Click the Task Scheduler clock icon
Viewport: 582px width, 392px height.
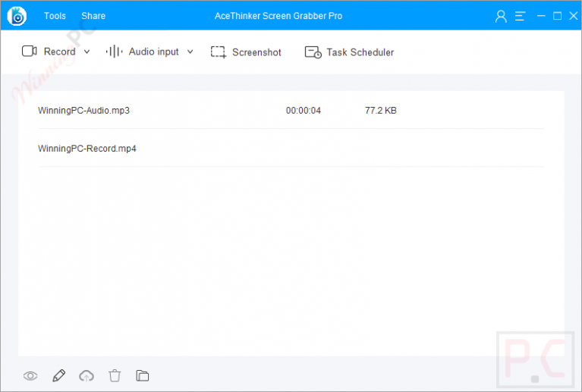pyautogui.click(x=313, y=52)
